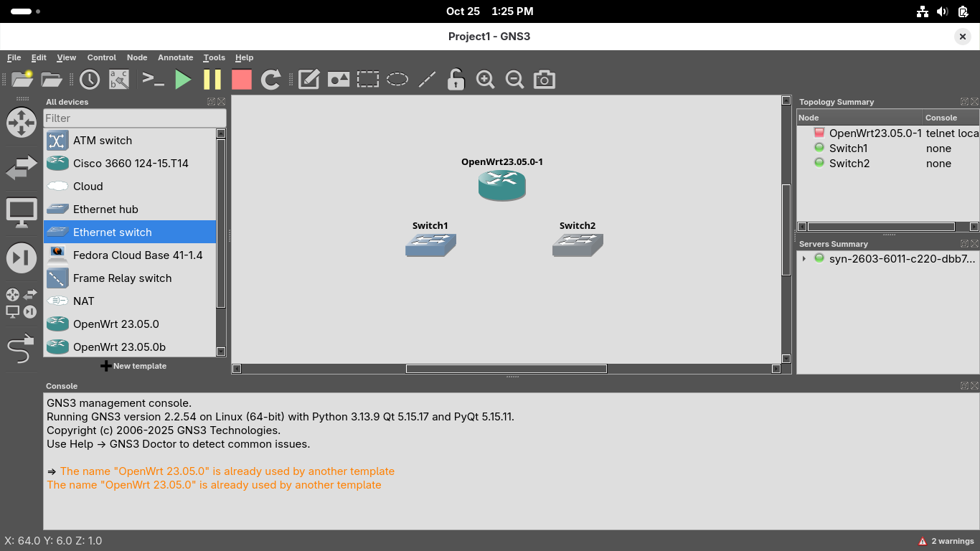Select Frame Relay switch in device list
The height and width of the screenshot is (551, 980).
122,278
